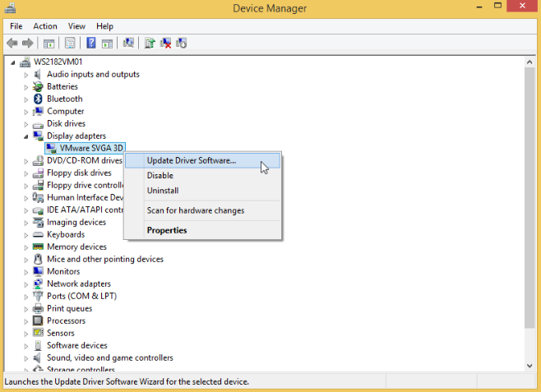Open Properties from the context menu
Screen dimensions: 541x392
click(x=166, y=230)
